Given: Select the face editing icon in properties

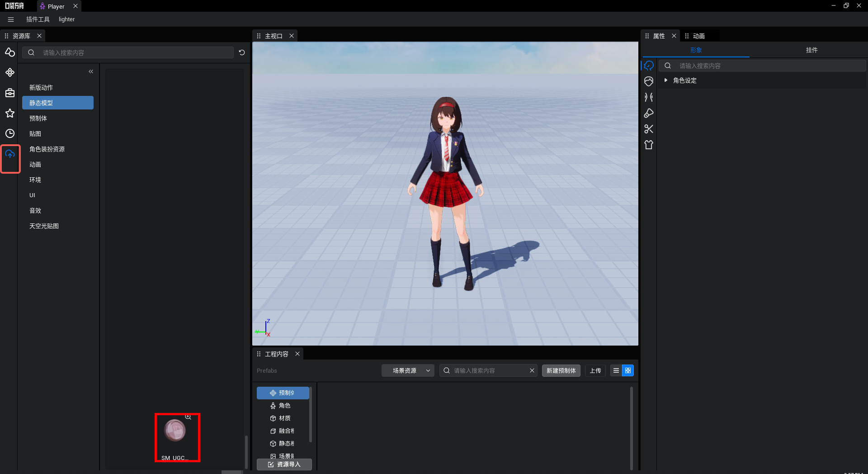Looking at the screenshot, I should click(x=649, y=81).
